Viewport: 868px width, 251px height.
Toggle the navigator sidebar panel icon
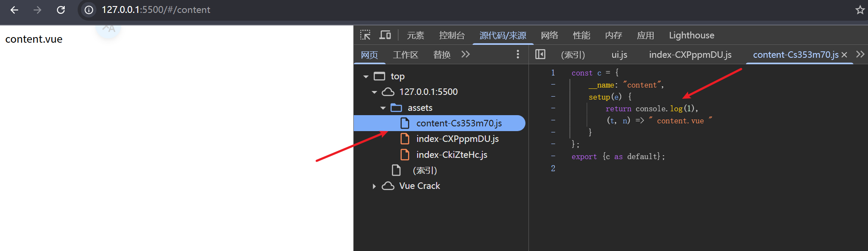tap(540, 54)
